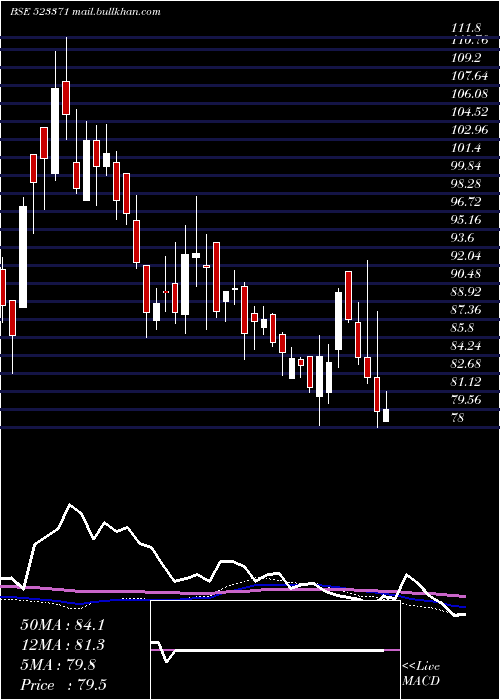Click the 12MA : 81.3 readout

[62, 645]
